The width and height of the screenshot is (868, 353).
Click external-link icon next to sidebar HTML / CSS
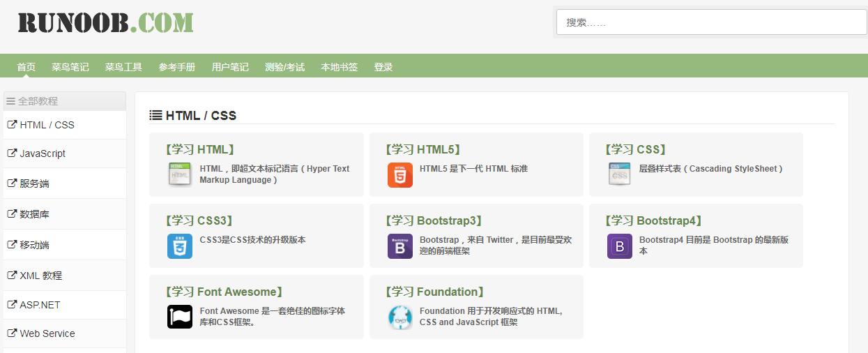12,124
